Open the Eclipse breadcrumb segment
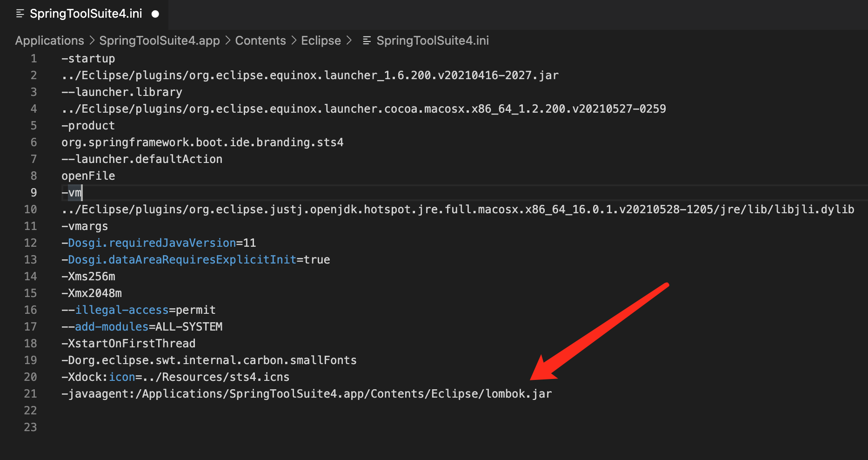Screen dimensions: 868x460 coord(321,41)
